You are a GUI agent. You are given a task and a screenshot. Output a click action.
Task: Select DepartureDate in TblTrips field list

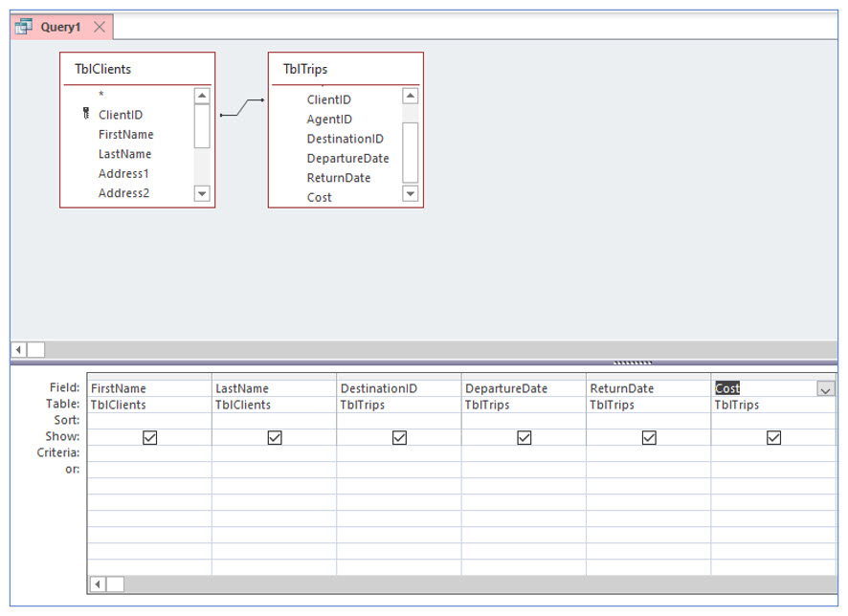[x=347, y=159]
